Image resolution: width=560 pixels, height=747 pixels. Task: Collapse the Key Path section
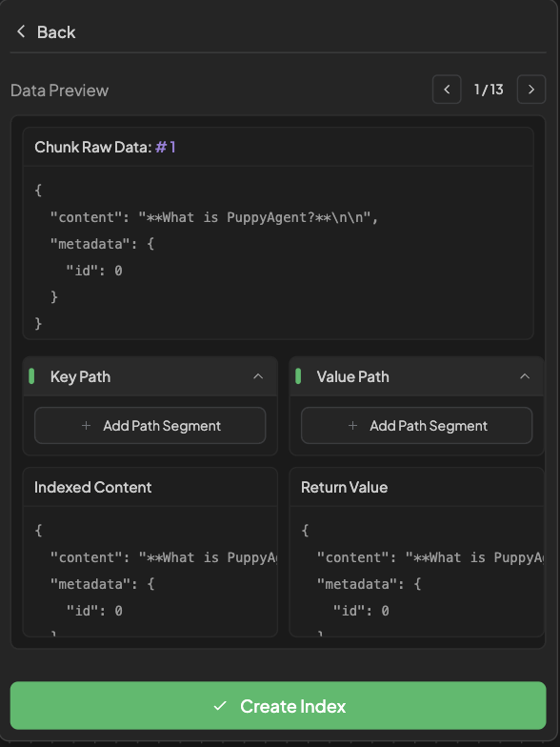click(x=258, y=376)
